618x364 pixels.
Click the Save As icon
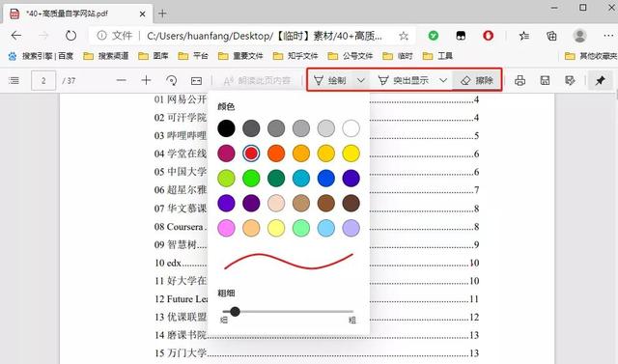pos(570,81)
